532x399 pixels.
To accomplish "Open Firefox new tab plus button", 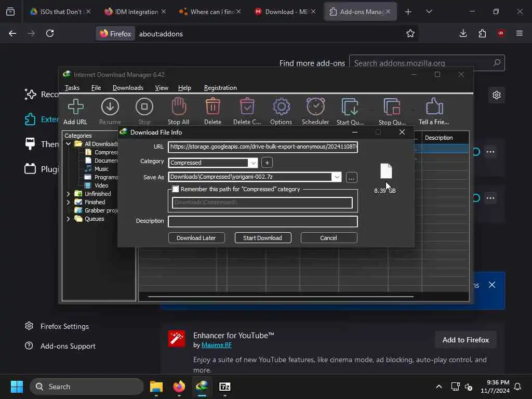I will (408, 12).
